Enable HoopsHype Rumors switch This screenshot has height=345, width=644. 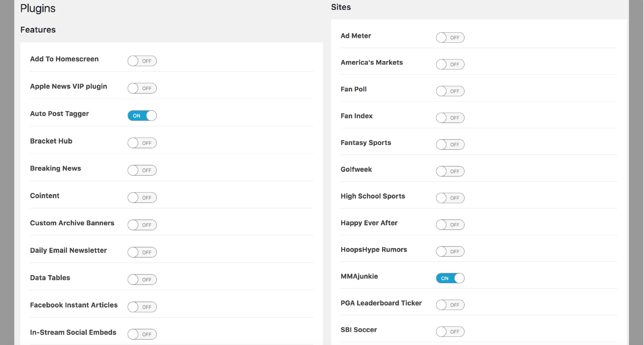(450, 252)
